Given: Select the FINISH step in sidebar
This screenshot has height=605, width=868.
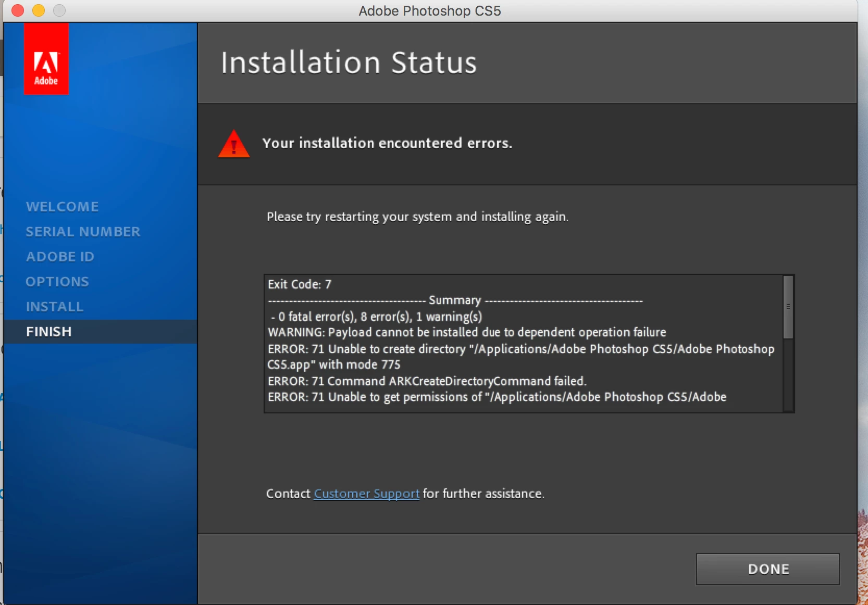Looking at the screenshot, I should (x=100, y=332).
